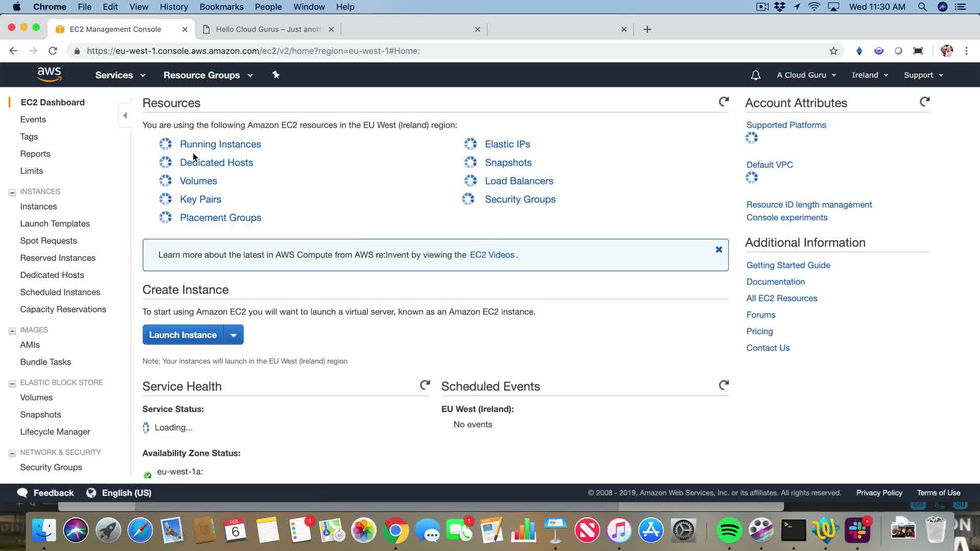Refresh the Service Health section

pyautogui.click(x=425, y=385)
